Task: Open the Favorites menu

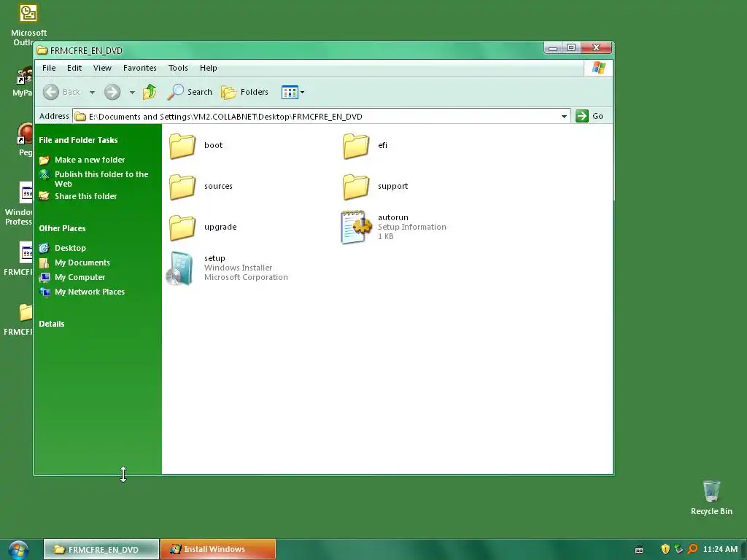Action: tap(139, 68)
